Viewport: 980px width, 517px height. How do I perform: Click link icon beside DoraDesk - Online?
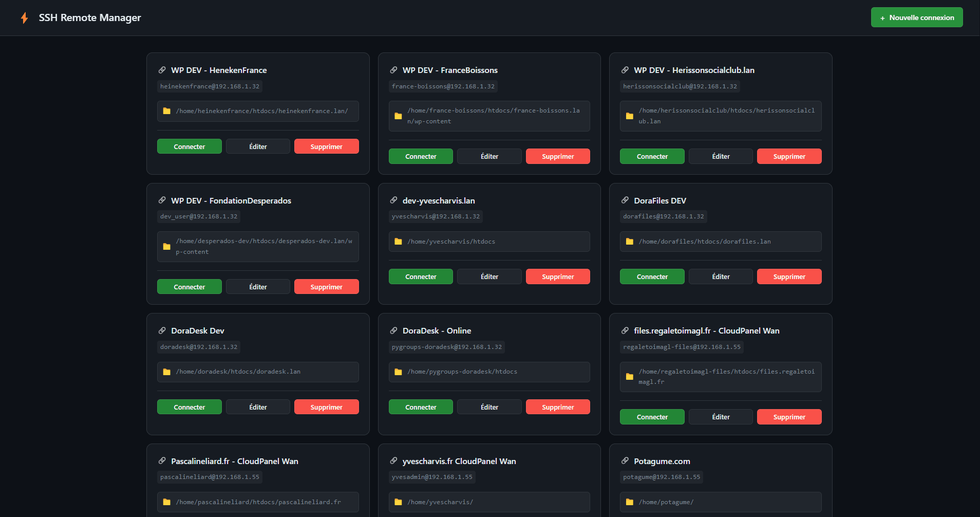coord(394,330)
